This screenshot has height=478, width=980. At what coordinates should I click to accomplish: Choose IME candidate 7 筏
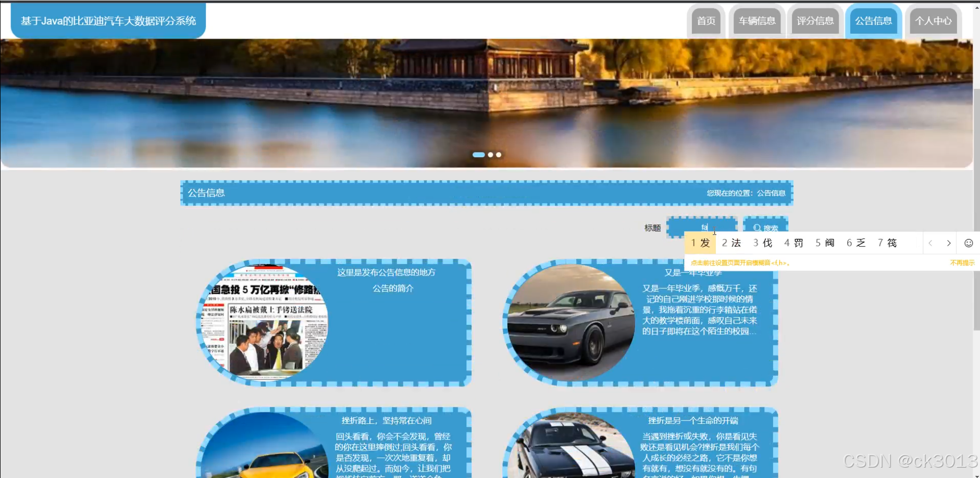coord(887,243)
